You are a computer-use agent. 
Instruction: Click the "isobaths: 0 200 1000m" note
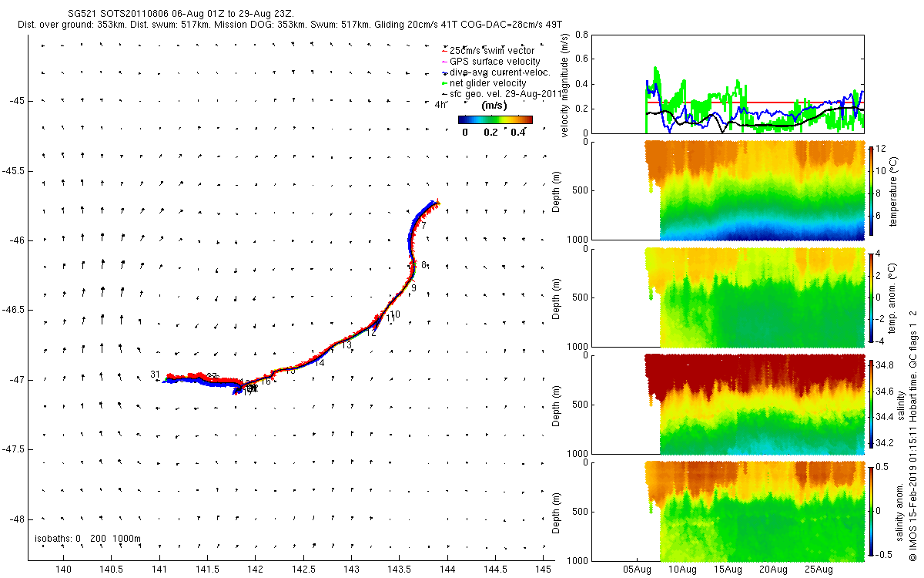tap(88, 538)
